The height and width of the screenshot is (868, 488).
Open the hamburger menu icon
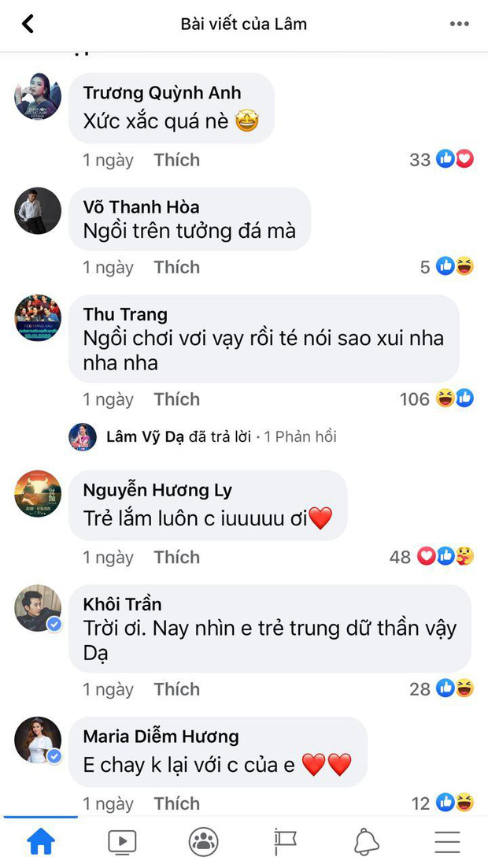(x=448, y=842)
